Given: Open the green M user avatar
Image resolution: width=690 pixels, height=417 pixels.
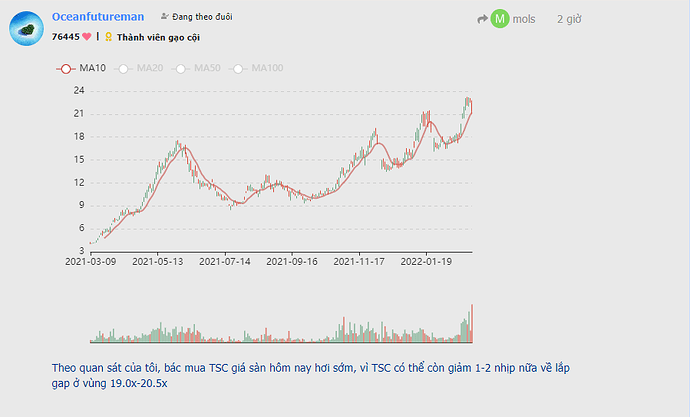Looking at the screenshot, I should (500, 18).
